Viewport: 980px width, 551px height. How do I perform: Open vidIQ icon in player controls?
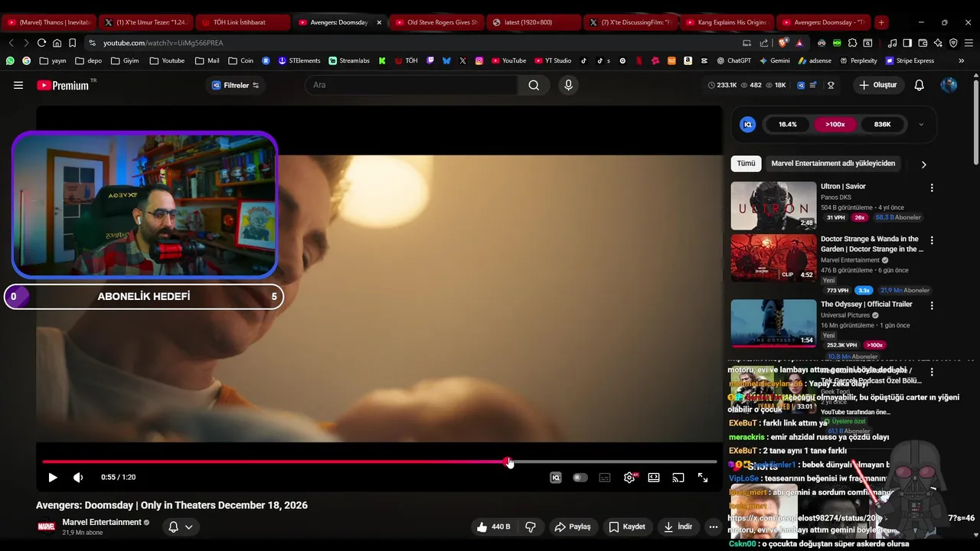click(x=556, y=478)
